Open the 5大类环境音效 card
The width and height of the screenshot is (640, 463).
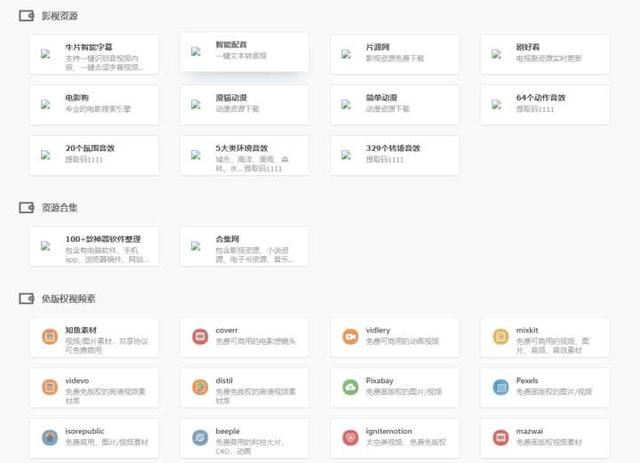point(244,156)
